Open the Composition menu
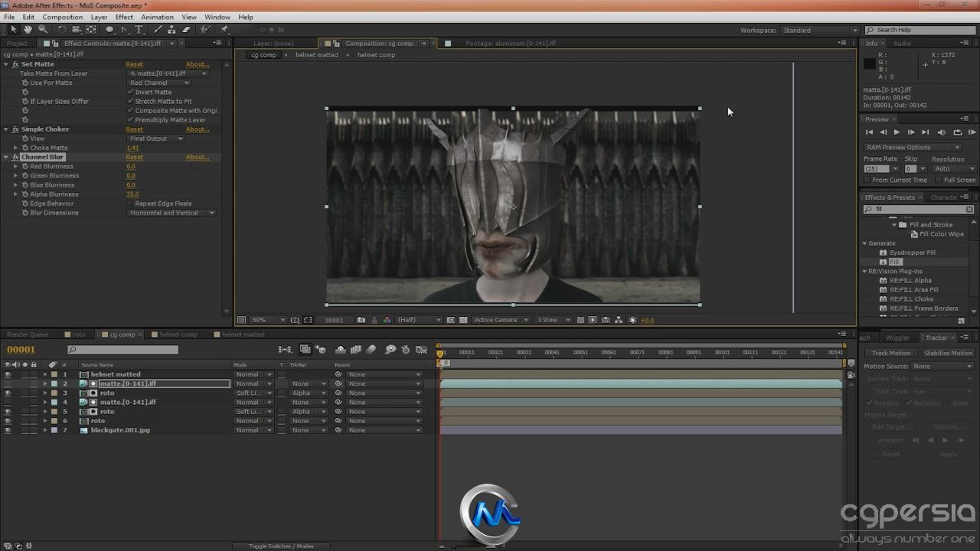This screenshot has height=551, width=980. tap(62, 17)
